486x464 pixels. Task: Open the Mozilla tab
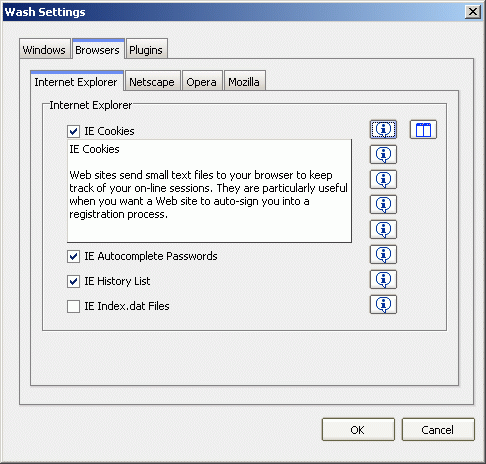[x=244, y=82]
